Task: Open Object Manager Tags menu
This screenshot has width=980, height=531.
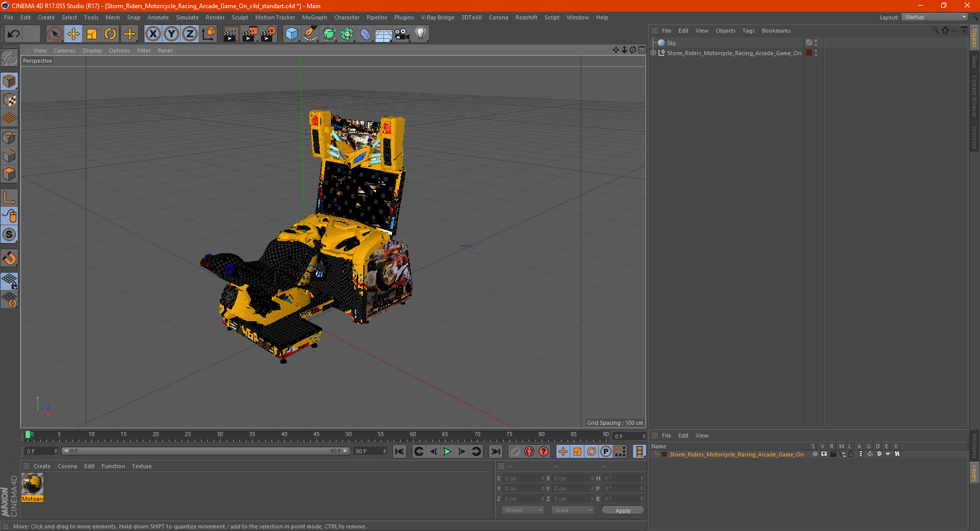Action: pos(748,31)
